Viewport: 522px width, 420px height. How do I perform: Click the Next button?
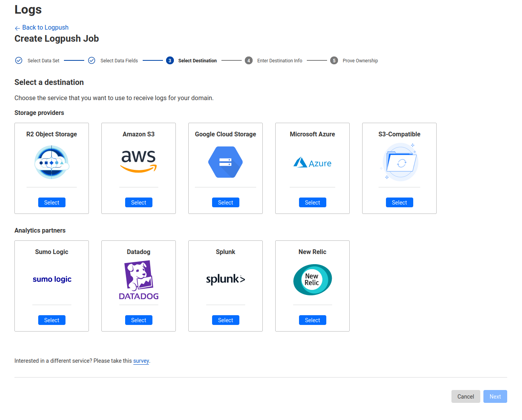(x=495, y=397)
